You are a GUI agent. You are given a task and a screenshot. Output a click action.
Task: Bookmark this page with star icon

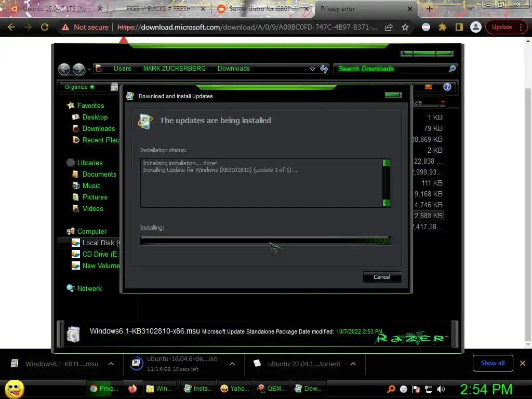pyautogui.click(x=405, y=27)
